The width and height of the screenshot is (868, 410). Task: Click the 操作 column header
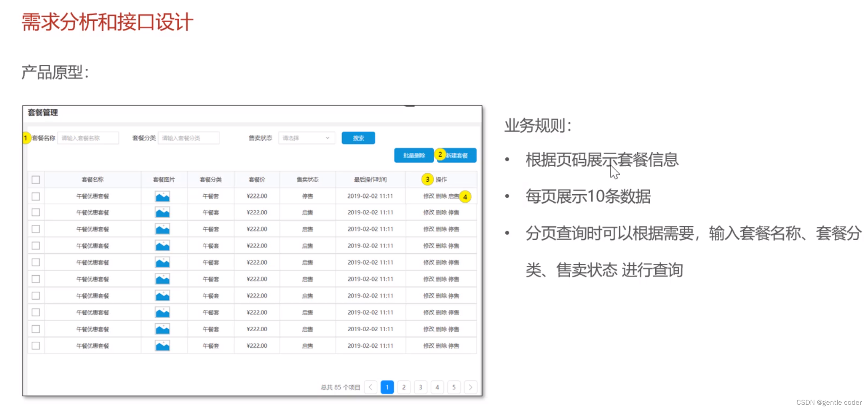tap(441, 180)
